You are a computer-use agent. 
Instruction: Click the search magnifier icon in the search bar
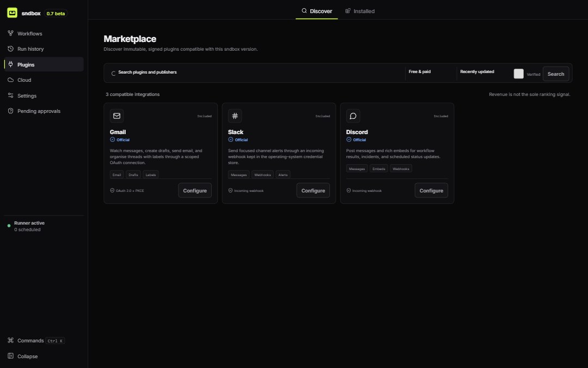click(x=113, y=74)
